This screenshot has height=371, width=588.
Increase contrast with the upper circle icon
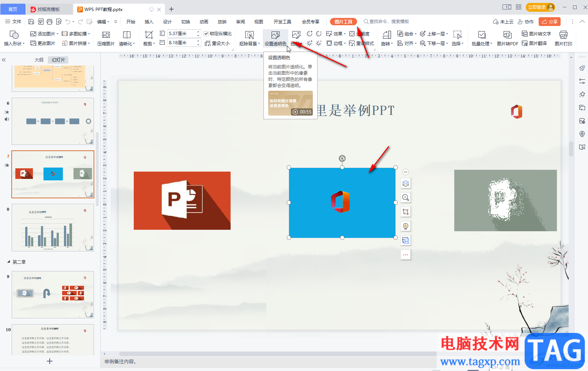(x=310, y=34)
